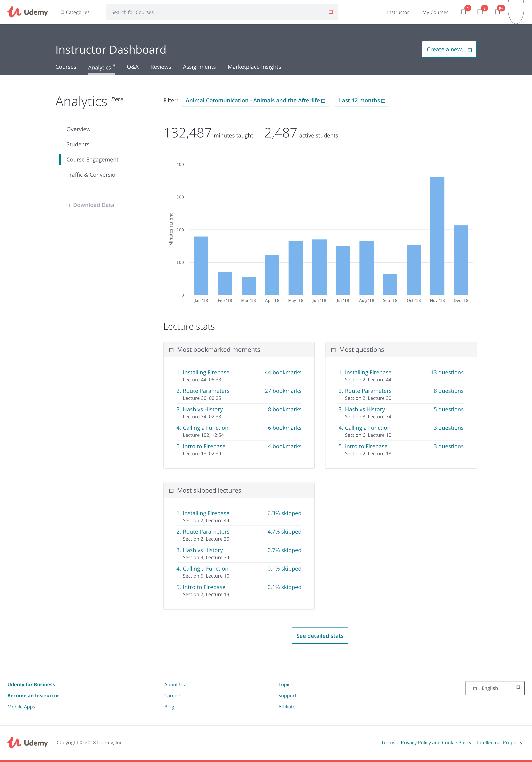Open the English language selector

click(x=495, y=688)
